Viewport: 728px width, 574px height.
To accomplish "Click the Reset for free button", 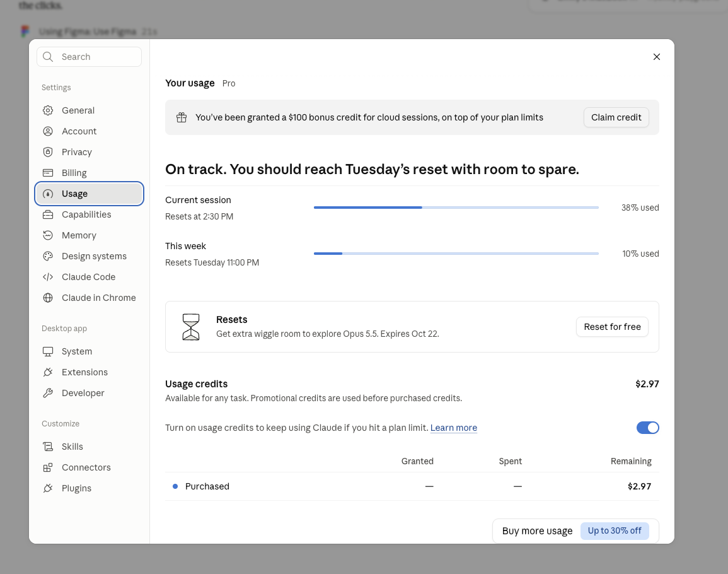I will (x=612, y=327).
